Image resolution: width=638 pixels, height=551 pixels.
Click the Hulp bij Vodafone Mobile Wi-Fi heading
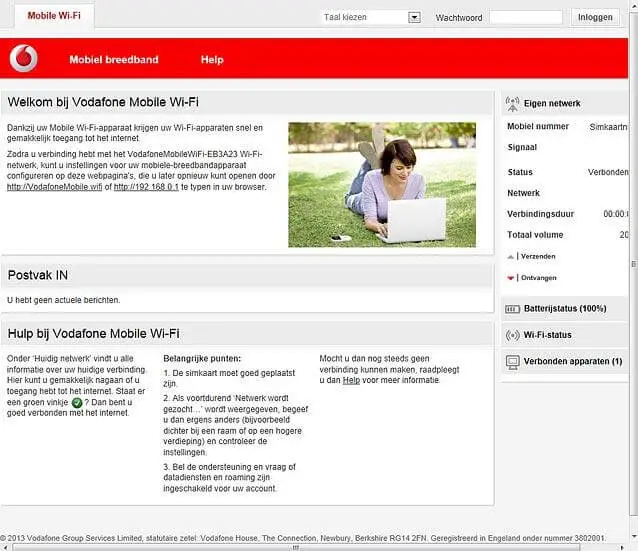tap(94, 333)
